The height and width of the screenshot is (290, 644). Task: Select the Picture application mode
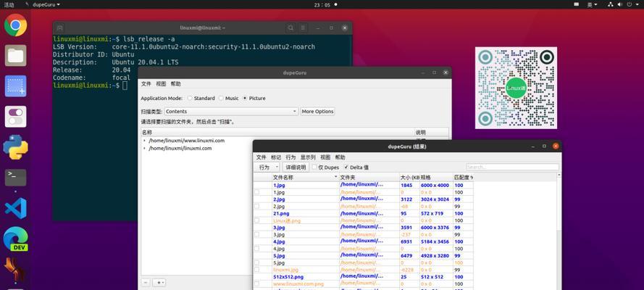click(254, 98)
